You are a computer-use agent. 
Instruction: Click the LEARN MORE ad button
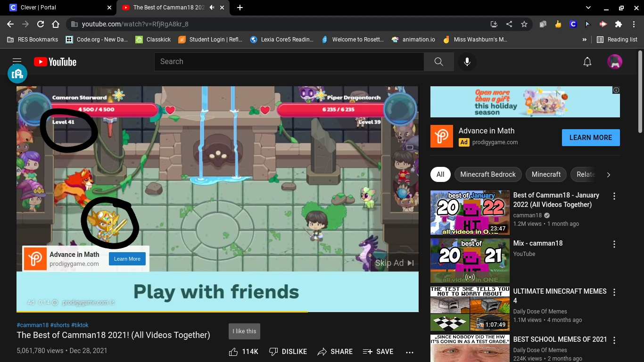pyautogui.click(x=590, y=137)
